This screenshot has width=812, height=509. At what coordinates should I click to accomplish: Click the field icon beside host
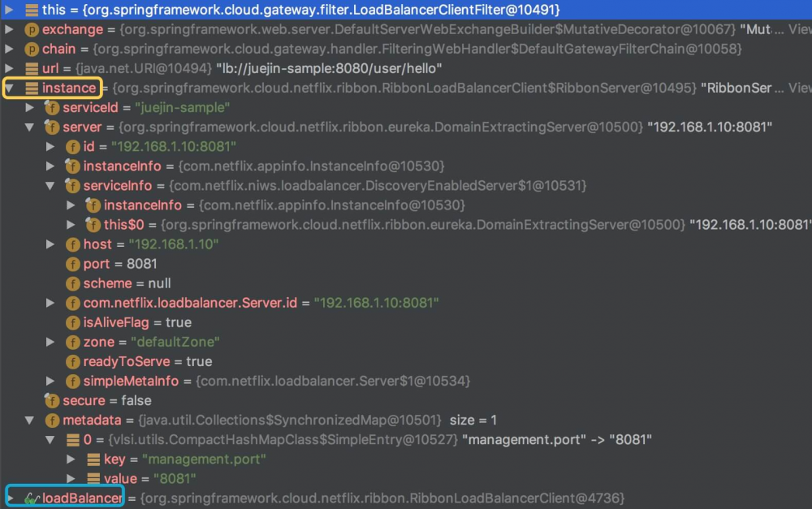(72, 244)
